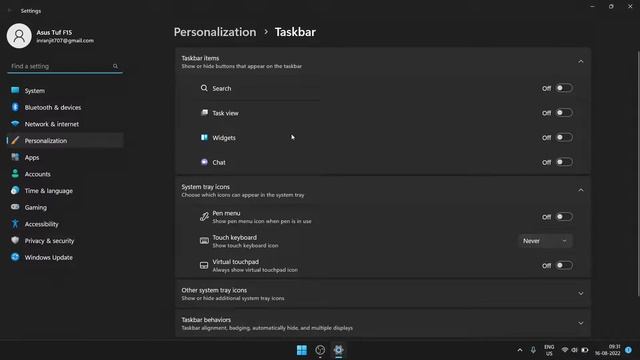The image size is (640, 360).
Task: Collapse the System tray icons section
Action: 581,190
